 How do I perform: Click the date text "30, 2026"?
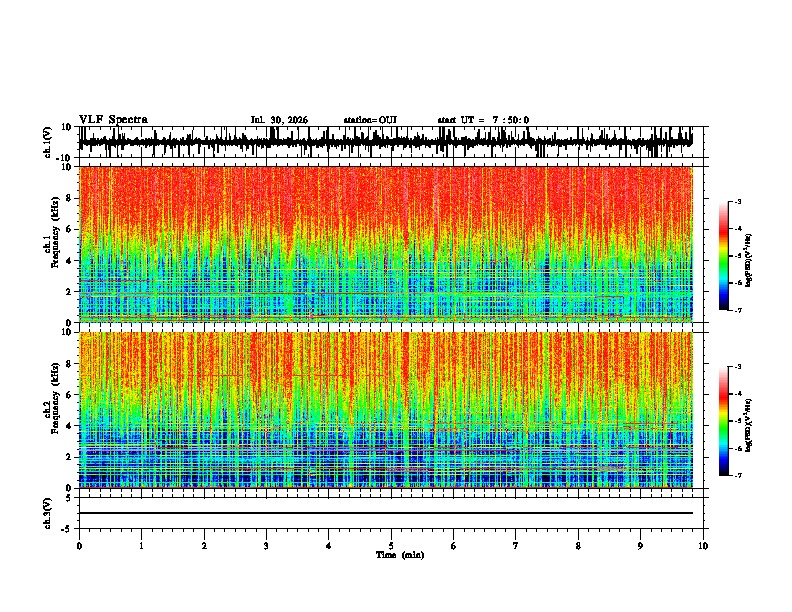click(289, 120)
